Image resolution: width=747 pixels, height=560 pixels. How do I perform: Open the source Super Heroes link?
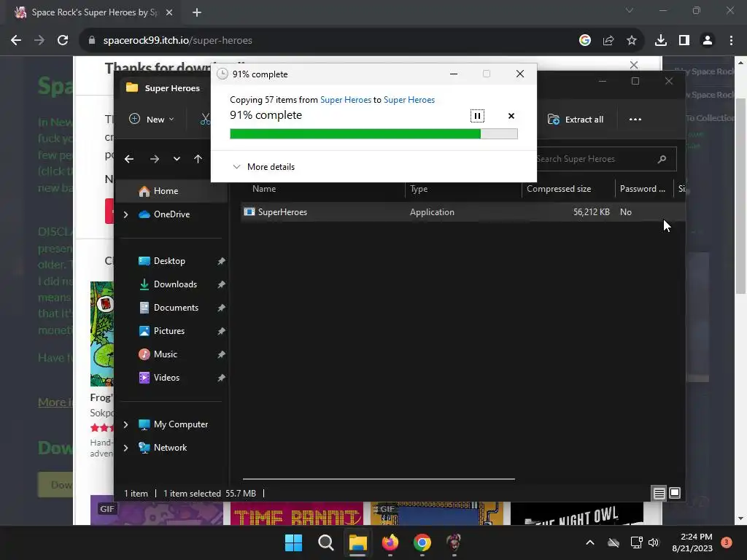click(345, 99)
